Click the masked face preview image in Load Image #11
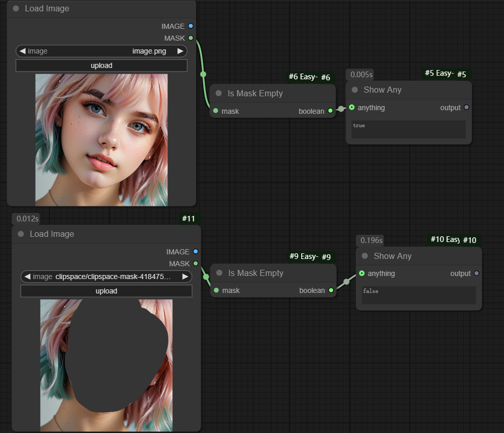Screen dimensions: 504x433 (107, 365)
